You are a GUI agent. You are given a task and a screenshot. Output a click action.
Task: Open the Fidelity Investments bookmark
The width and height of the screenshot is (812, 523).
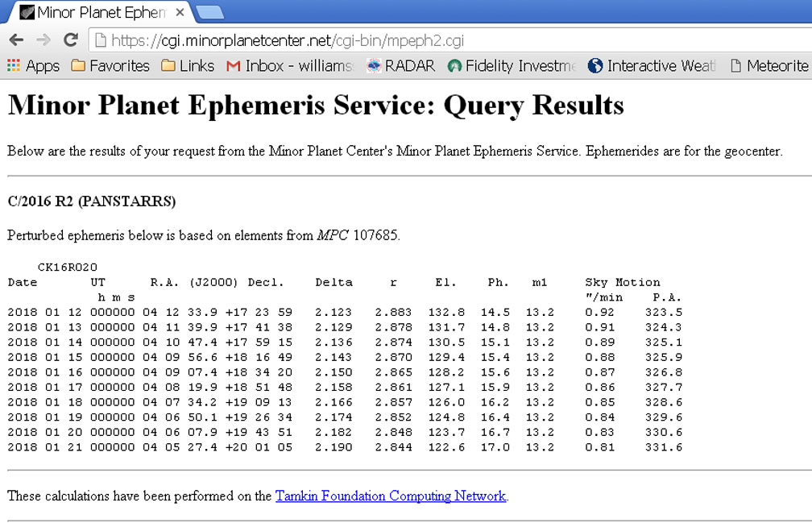[x=512, y=66]
